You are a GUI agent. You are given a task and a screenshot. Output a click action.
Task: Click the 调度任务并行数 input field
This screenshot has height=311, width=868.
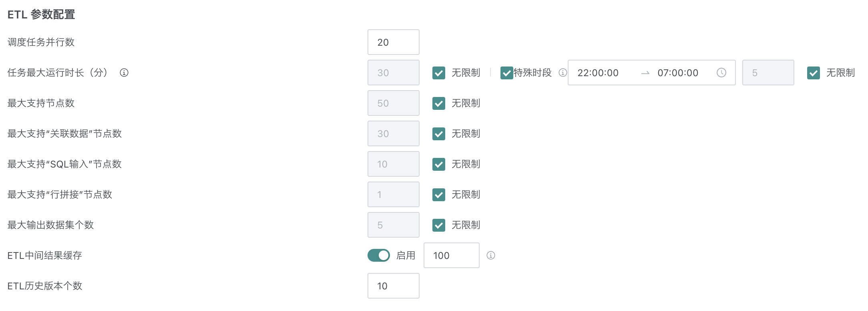pyautogui.click(x=393, y=42)
